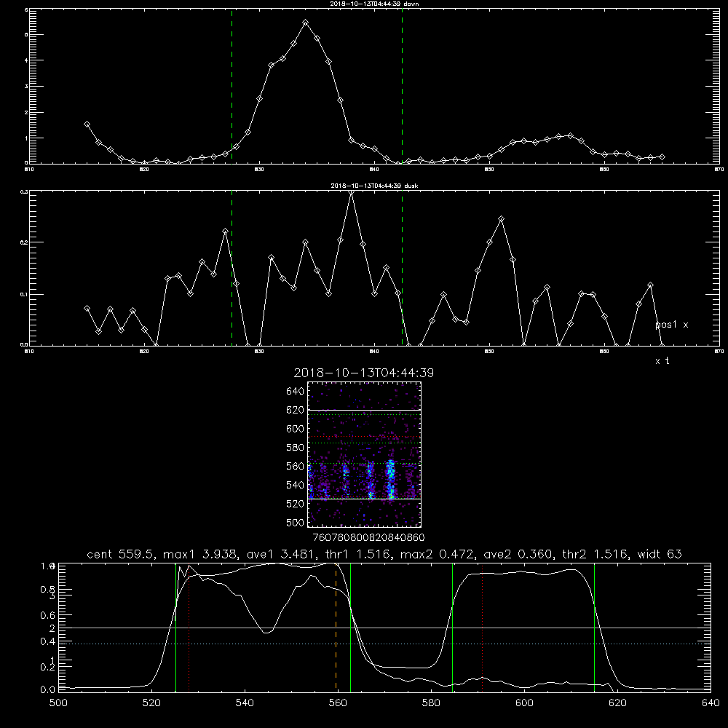728x728 pixels.
Task: Click the red dotted line near 528 in the bottom plot
Action: point(189,628)
